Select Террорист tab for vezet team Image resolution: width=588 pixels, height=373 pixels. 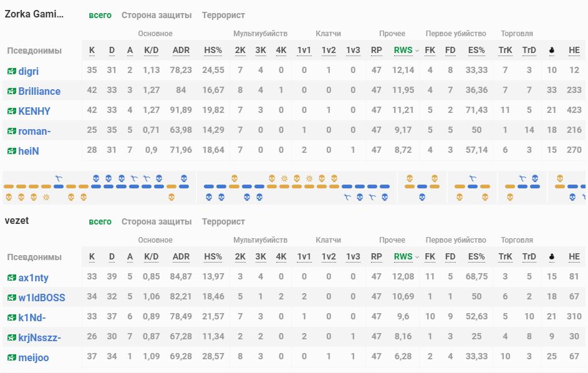[x=223, y=221]
